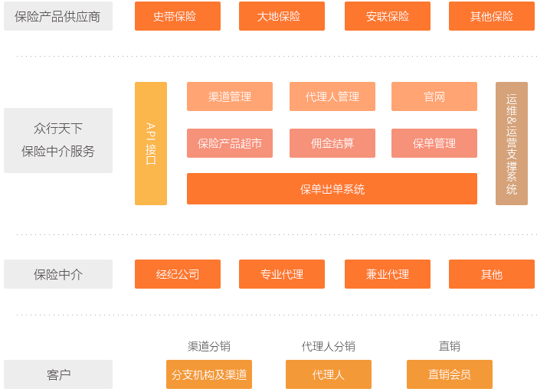Click the 保险产品供应商 row label
The image size is (537, 392).
point(57,16)
